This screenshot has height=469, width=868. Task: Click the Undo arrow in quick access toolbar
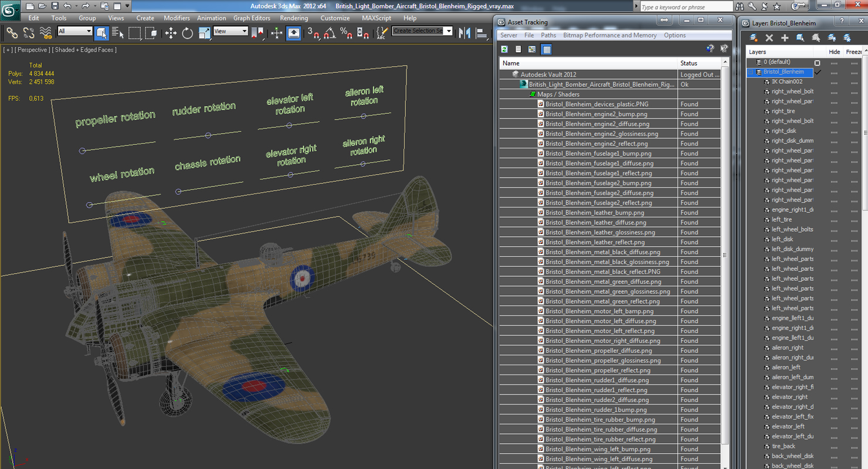coord(67,6)
